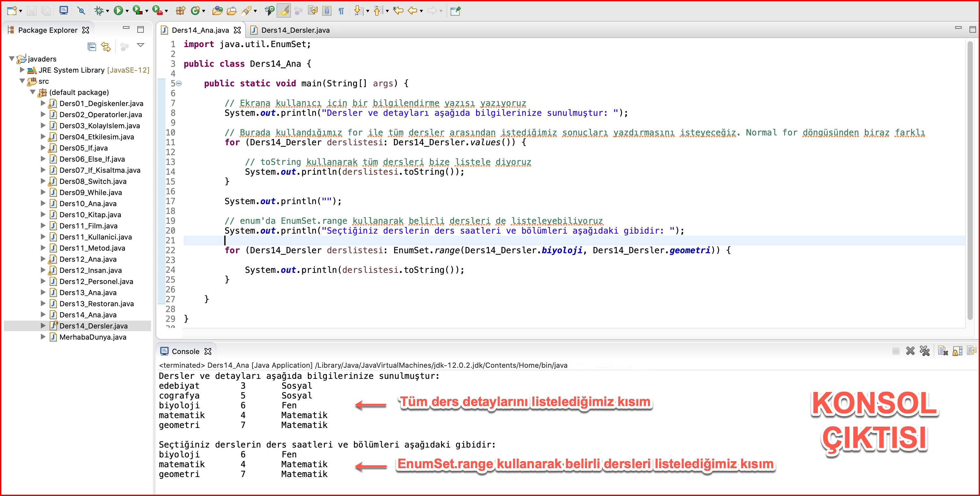This screenshot has width=980, height=496.
Task: Open the Search dropdown arrow
Action: tap(255, 11)
